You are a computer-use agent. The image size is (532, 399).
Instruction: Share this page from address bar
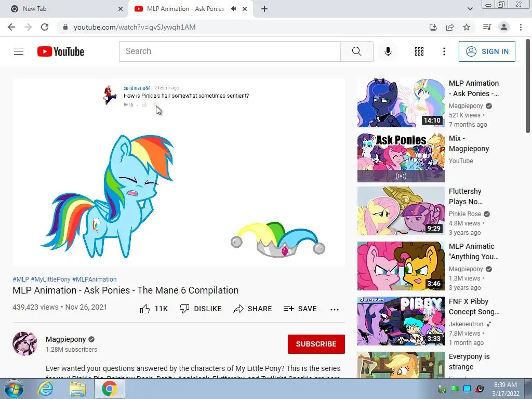pos(450,27)
